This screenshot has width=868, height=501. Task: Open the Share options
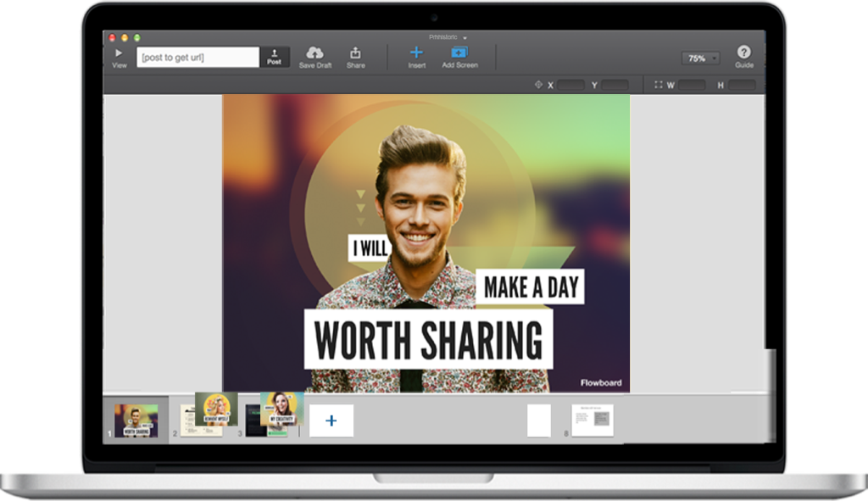(x=355, y=53)
